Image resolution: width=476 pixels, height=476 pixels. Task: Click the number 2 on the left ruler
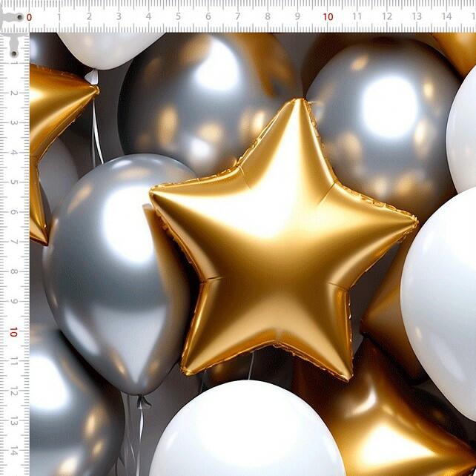click(x=14, y=93)
